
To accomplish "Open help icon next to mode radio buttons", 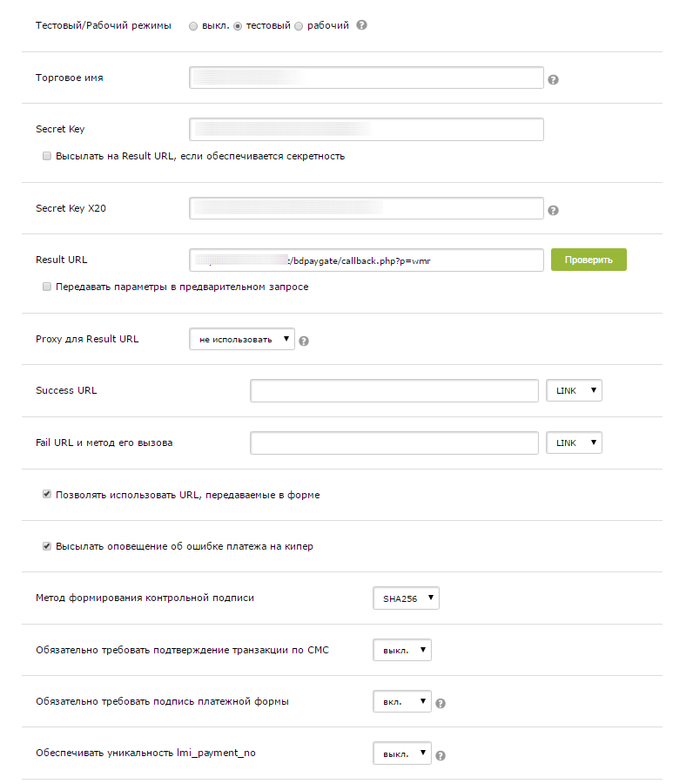I will [x=362, y=25].
